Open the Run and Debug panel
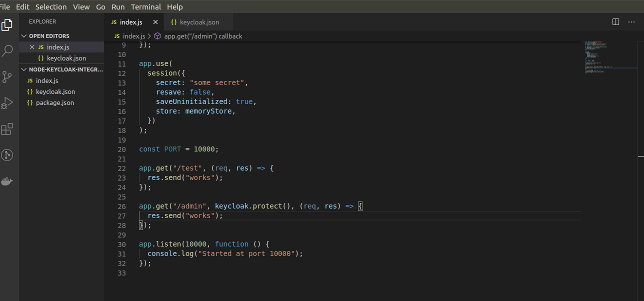644x301 pixels. 7,102
